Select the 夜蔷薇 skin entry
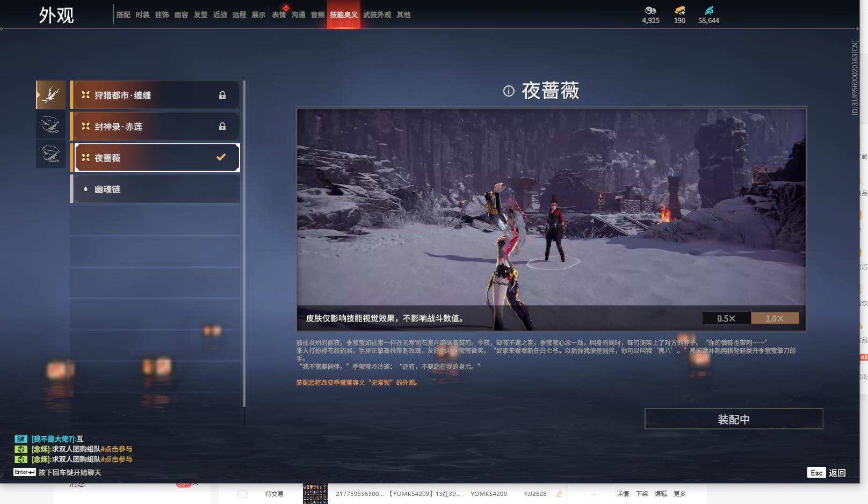 tap(155, 157)
